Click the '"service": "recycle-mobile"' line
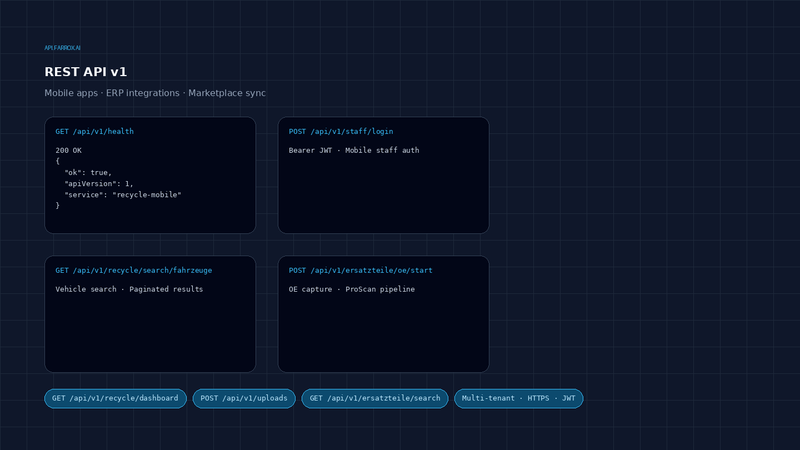The image size is (800, 450). click(x=122, y=195)
